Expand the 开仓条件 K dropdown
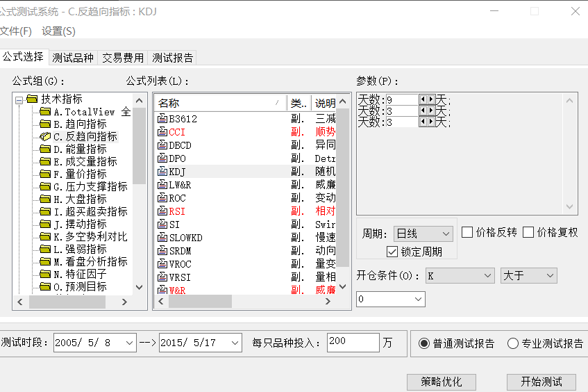 click(460, 276)
